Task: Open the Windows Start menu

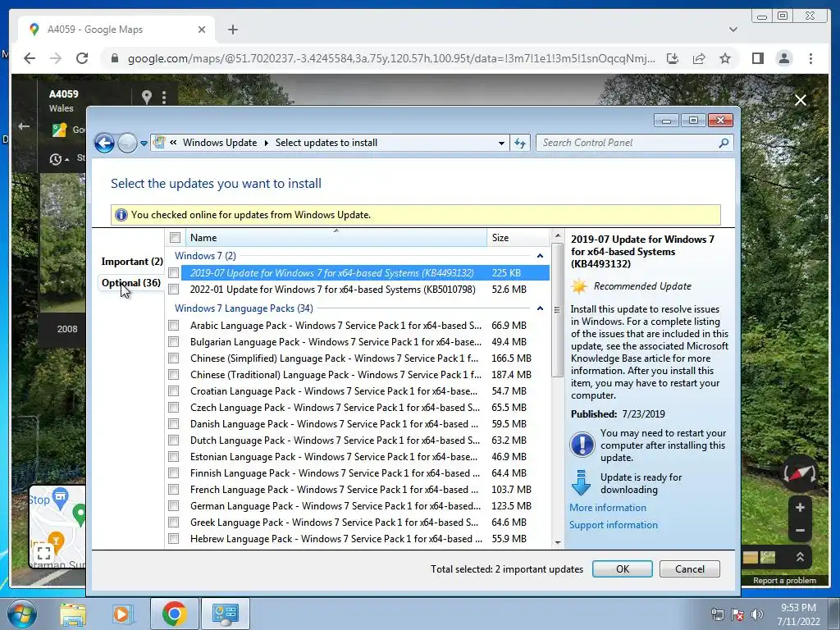Action: point(21,614)
